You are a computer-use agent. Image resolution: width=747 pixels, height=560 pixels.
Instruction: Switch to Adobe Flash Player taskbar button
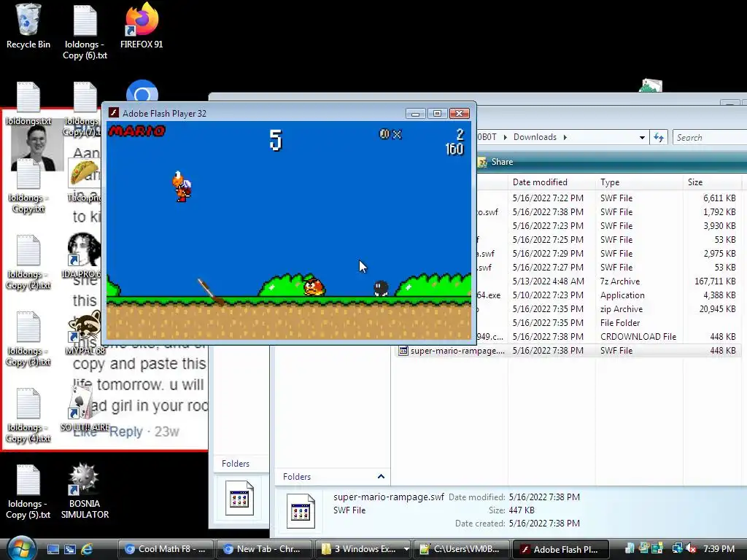point(561,549)
